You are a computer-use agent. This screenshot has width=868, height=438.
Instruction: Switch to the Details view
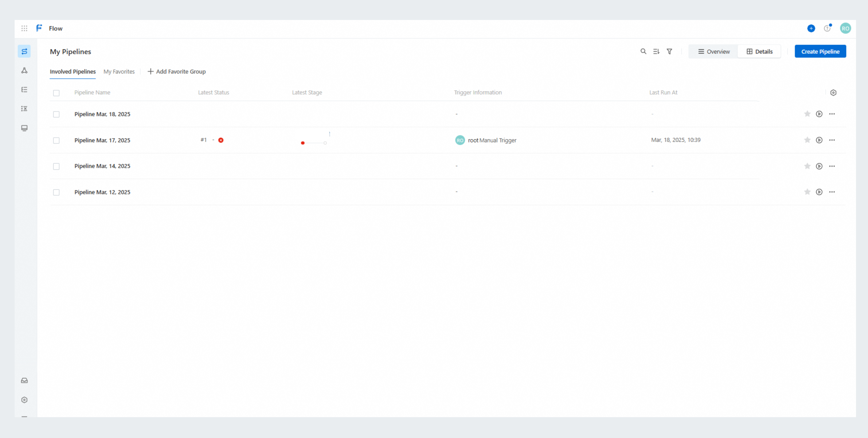pos(759,51)
